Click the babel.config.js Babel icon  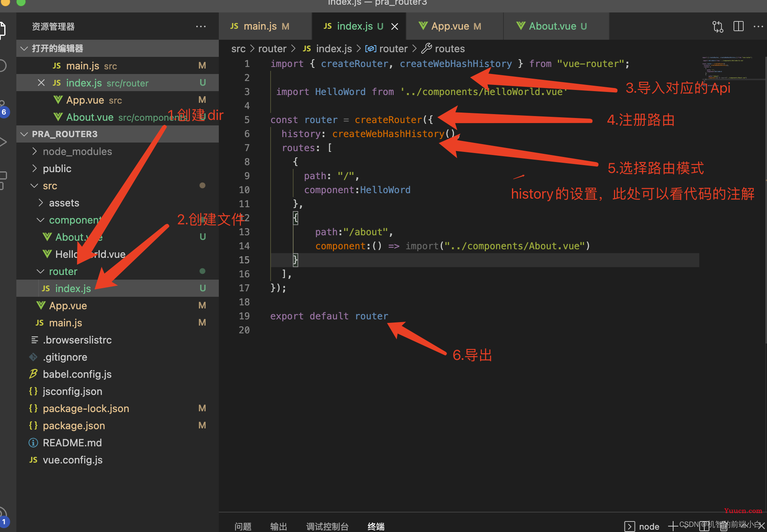33,374
